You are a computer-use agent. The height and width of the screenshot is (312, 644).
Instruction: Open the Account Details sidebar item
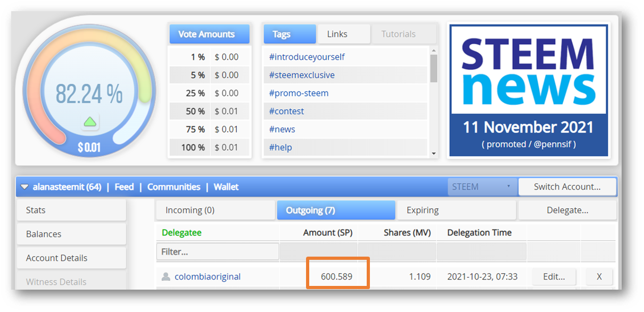tap(71, 258)
